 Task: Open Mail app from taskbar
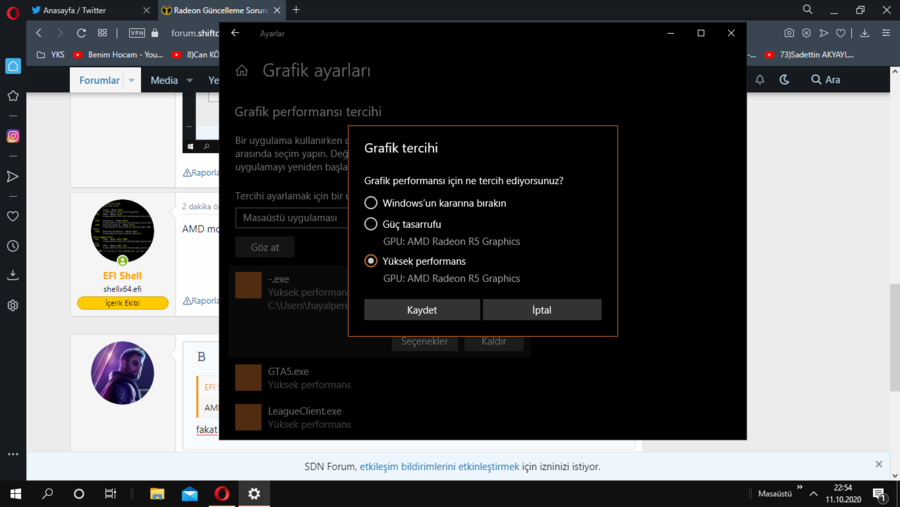189,494
